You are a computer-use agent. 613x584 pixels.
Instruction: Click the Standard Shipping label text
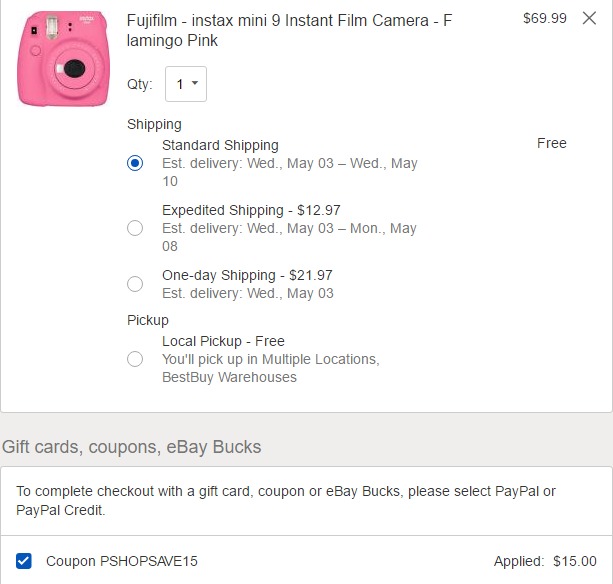click(220, 145)
